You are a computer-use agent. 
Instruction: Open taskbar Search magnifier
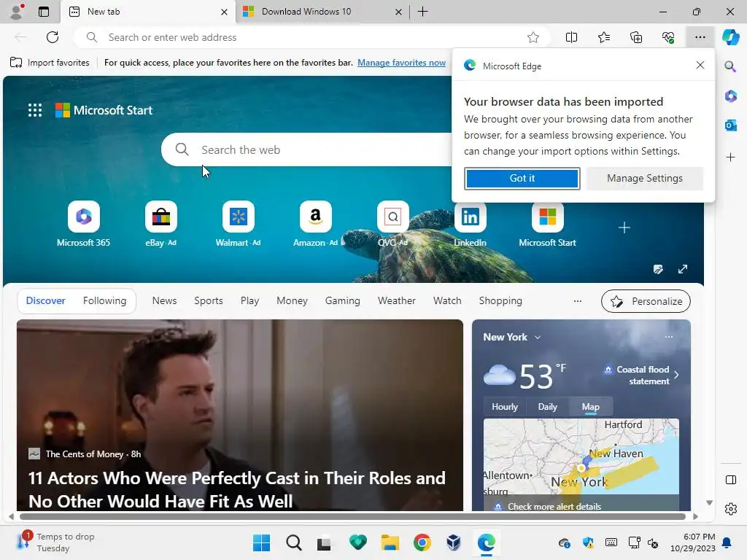[293, 542]
